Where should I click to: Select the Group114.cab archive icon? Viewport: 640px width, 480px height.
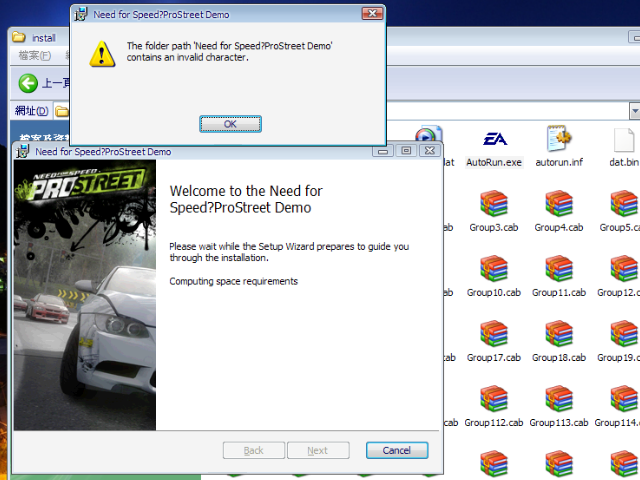pyautogui.click(x=624, y=398)
